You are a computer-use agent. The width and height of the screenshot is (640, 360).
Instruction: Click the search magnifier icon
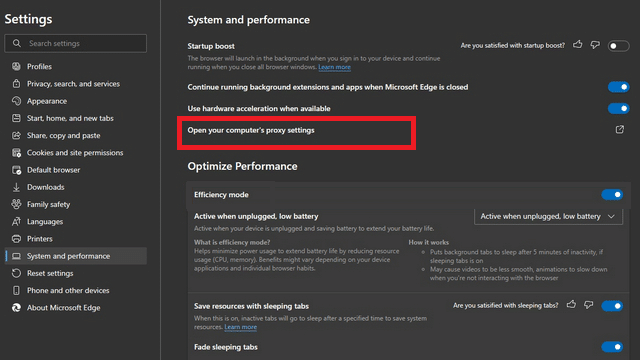pyautogui.click(x=17, y=43)
